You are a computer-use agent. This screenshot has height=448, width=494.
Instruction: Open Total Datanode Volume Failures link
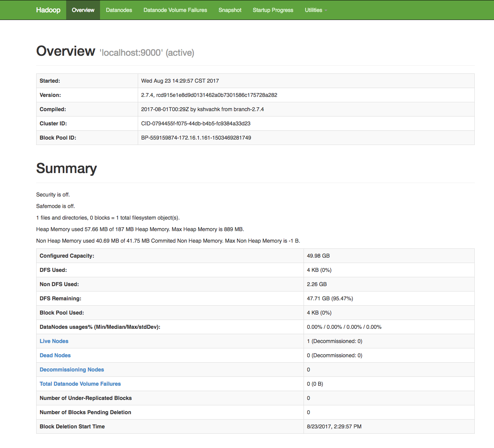[x=80, y=384]
